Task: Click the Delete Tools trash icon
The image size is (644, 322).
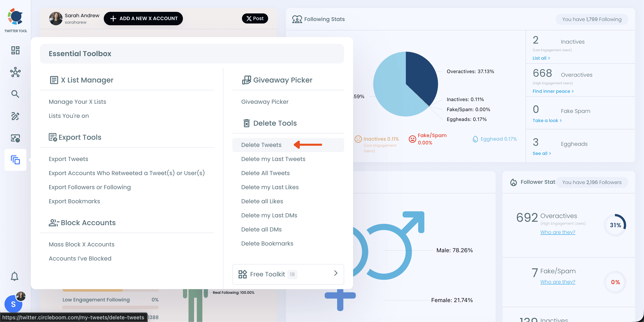Action: tap(246, 123)
